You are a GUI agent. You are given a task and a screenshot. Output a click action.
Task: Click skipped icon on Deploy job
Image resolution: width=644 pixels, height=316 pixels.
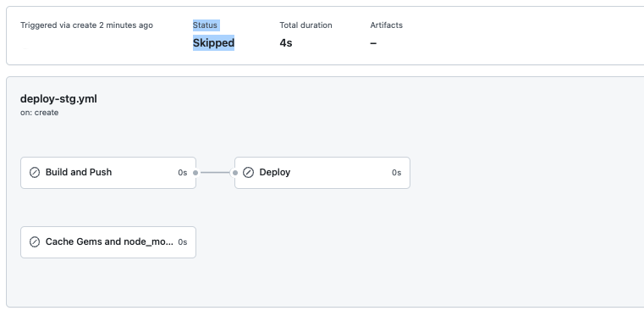248,173
